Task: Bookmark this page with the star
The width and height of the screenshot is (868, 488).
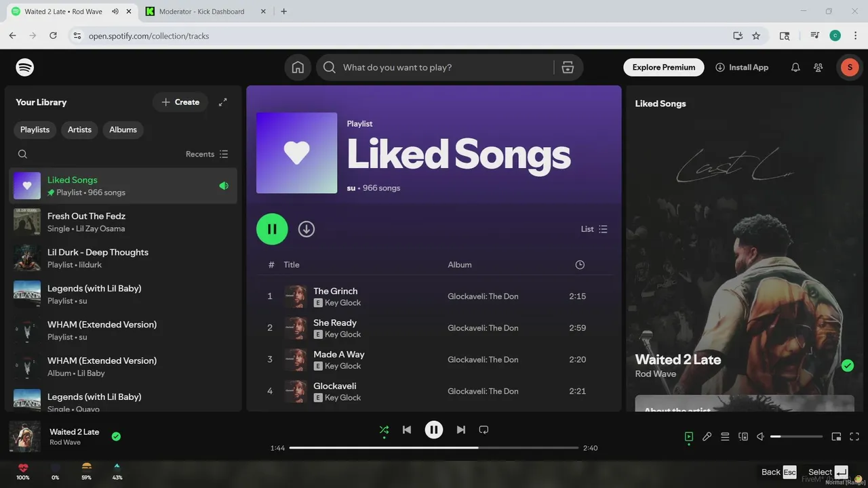Action: (x=756, y=36)
